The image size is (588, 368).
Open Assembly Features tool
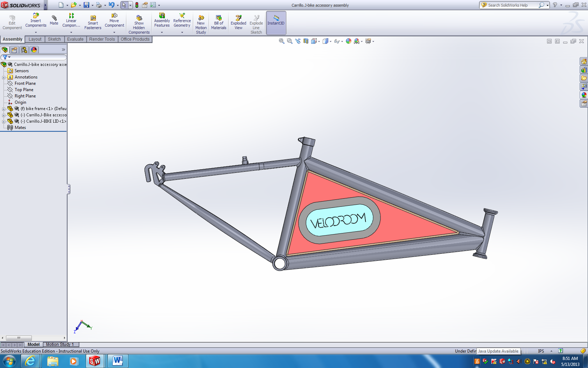pyautogui.click(x=162, y=20)
